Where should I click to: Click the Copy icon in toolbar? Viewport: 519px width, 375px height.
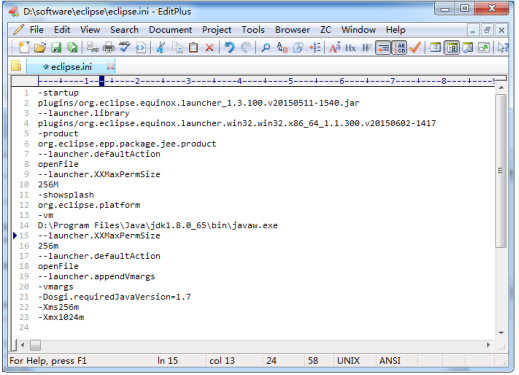[177, 48]
